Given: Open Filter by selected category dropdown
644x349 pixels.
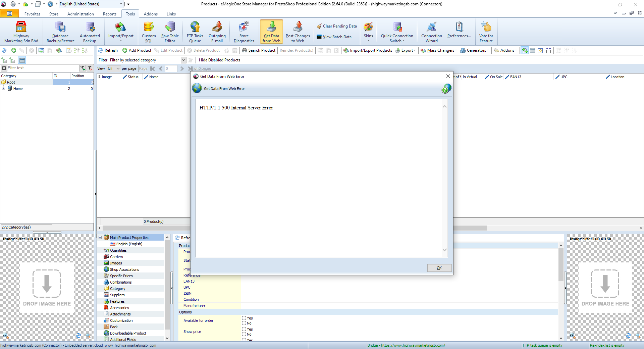Looking at the screenshot, I should coord(183,60).
